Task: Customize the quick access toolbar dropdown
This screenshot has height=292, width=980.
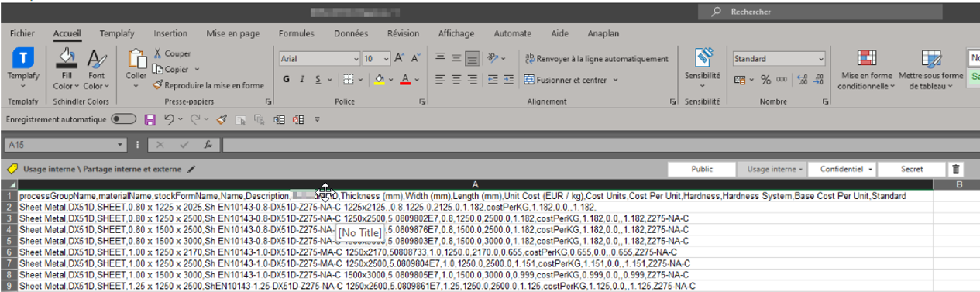Action: pos(317,119)
